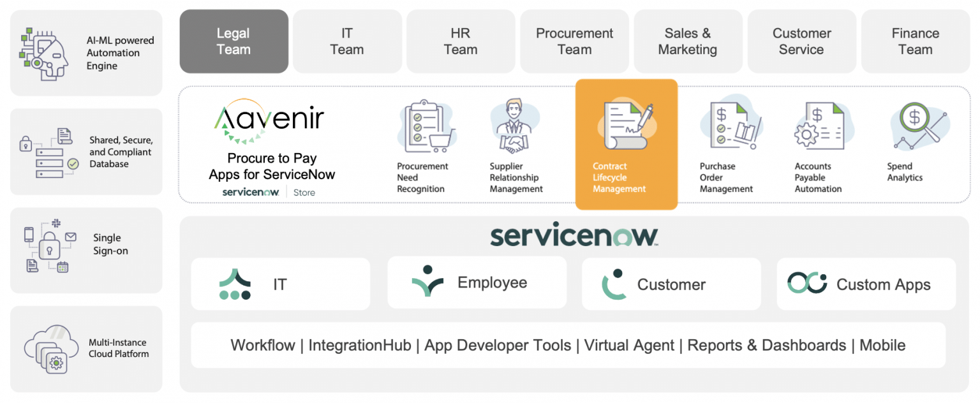Image resolution: width=980 pixels, height=403 pixels.
Task: Toggle the Custom Apps workspace
Action: [866, 284]
